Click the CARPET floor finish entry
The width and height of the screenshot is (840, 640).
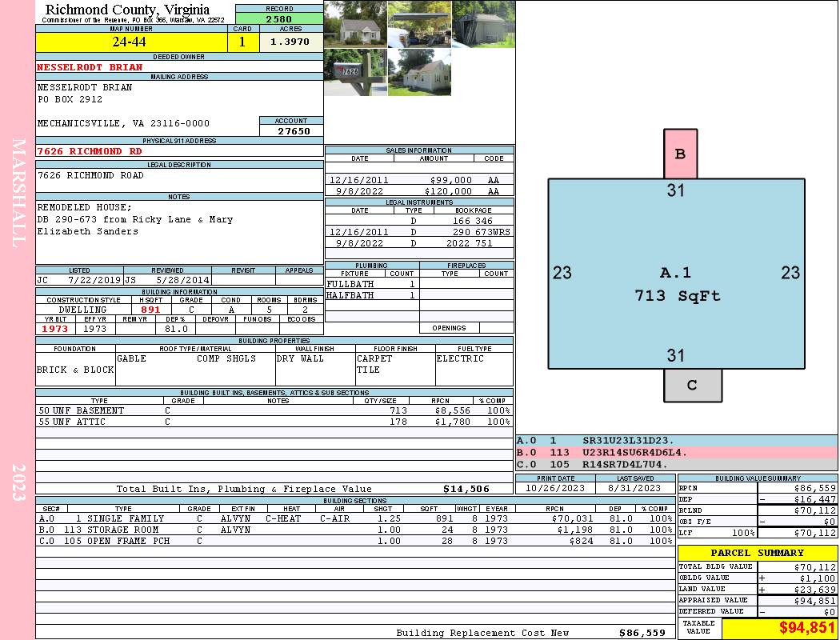(x=374, y=359)
